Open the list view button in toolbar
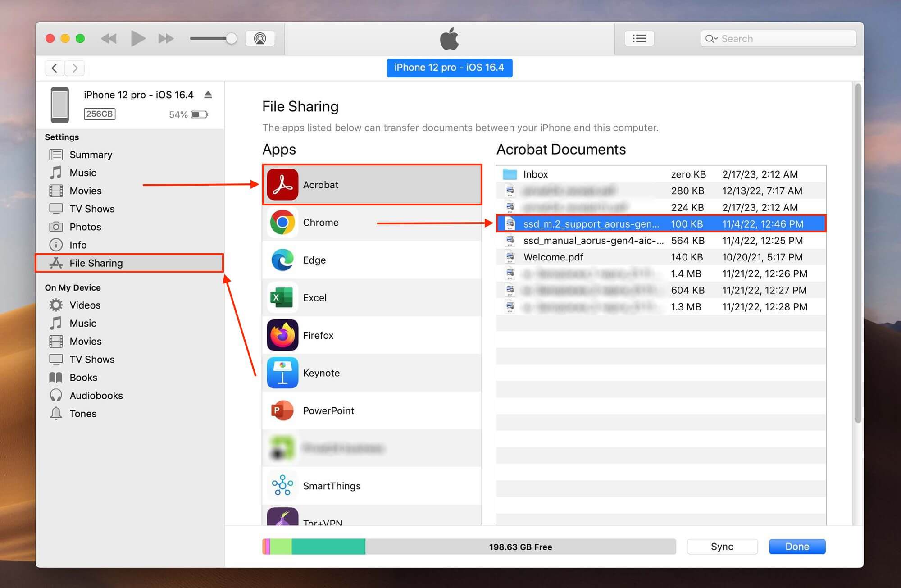Screen dimensions: 901x588 click(639, 38)
